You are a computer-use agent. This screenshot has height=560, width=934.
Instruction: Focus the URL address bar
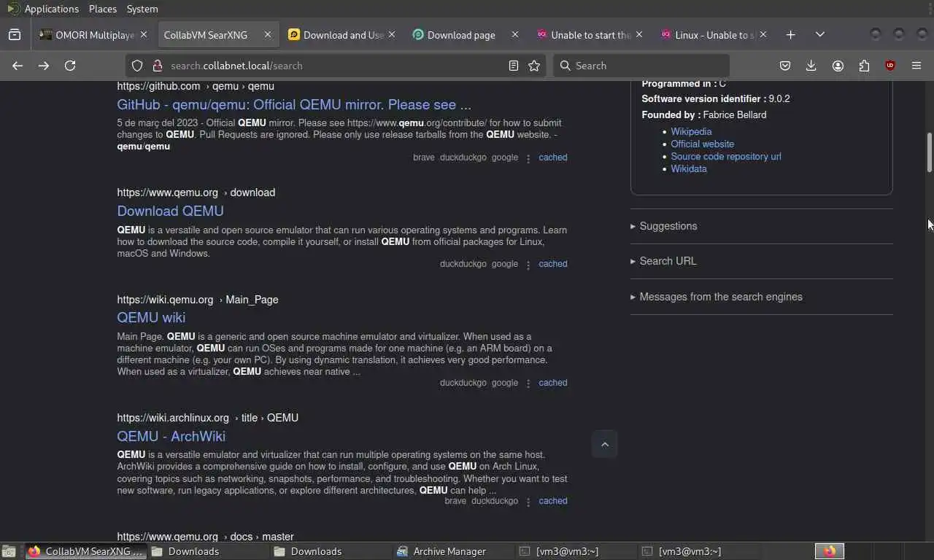click(336, 66)
